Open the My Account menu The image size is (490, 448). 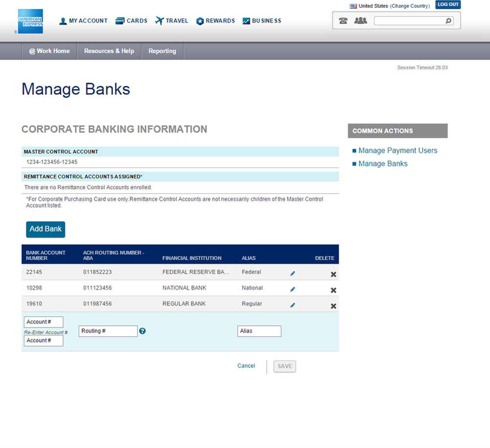coord(83,21)
